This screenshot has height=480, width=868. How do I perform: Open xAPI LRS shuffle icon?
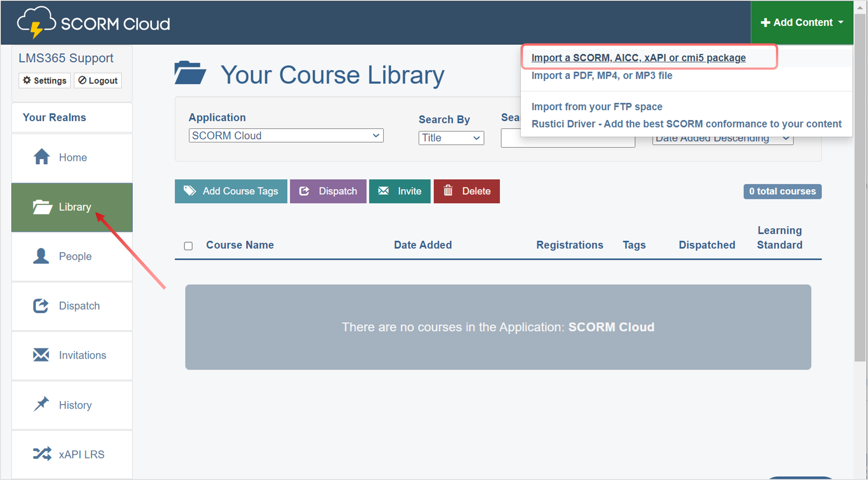pos(42,454)
